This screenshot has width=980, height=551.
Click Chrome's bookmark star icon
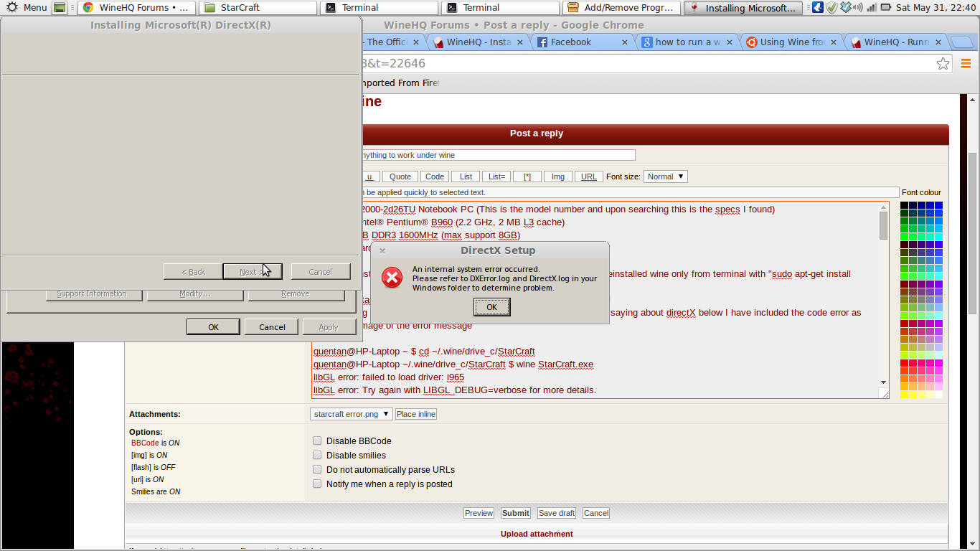coord(943,64)
